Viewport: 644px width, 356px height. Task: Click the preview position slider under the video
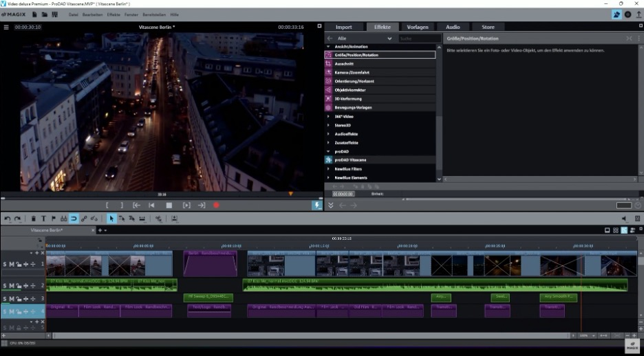(162, 199)
